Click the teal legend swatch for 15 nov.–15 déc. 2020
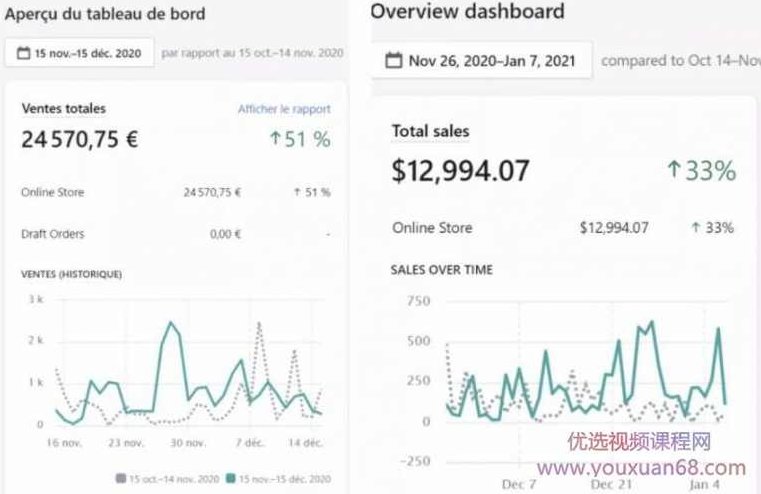This screenshot has width=761, height=494. point(231,478)
